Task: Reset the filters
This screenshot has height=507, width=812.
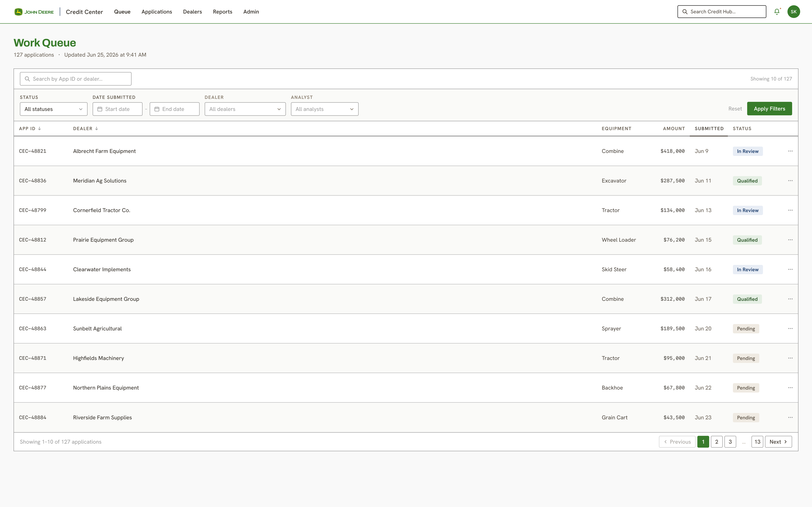Action: [x=735, y=109]
